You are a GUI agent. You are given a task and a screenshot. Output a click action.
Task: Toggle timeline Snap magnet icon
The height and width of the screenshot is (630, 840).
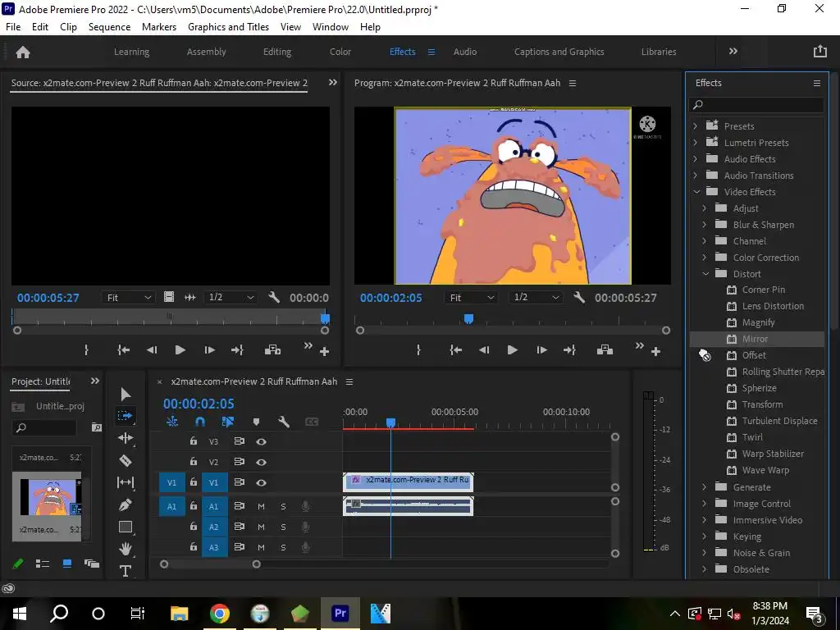pos(200,422)
